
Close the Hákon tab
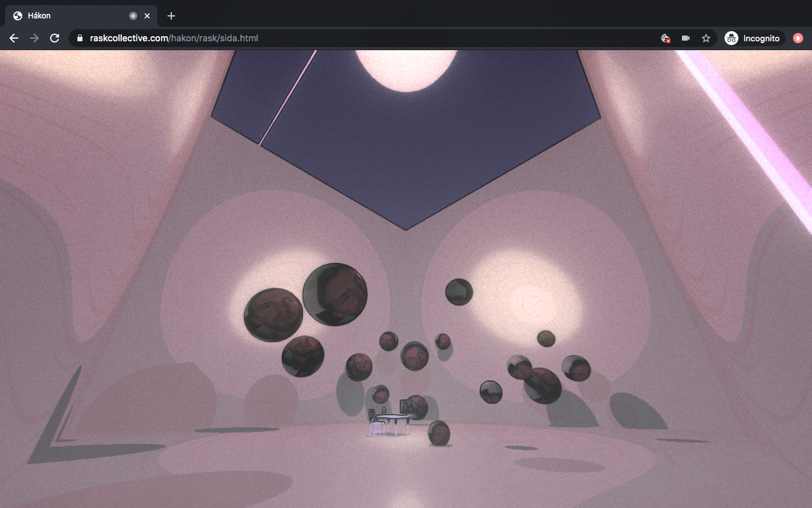click(x=147, y=16)
